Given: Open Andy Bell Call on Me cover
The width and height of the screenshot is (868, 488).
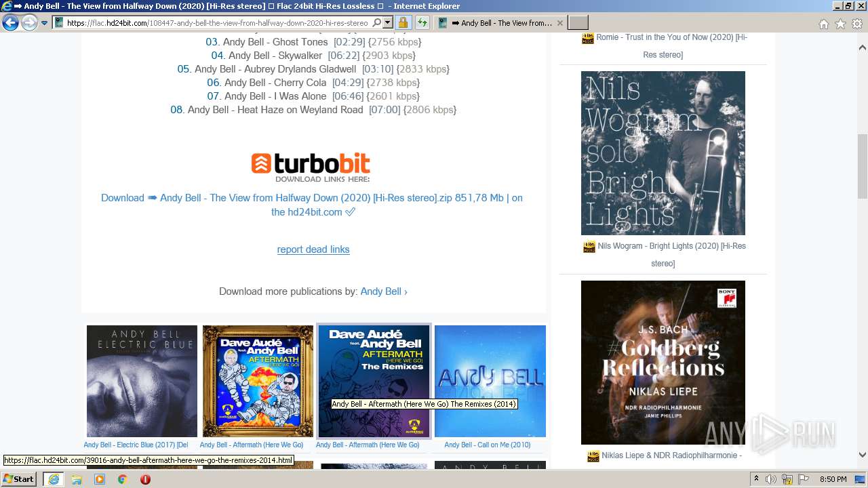Looking at the screenshot, I should pyautogui.click(x=490, y=381).
